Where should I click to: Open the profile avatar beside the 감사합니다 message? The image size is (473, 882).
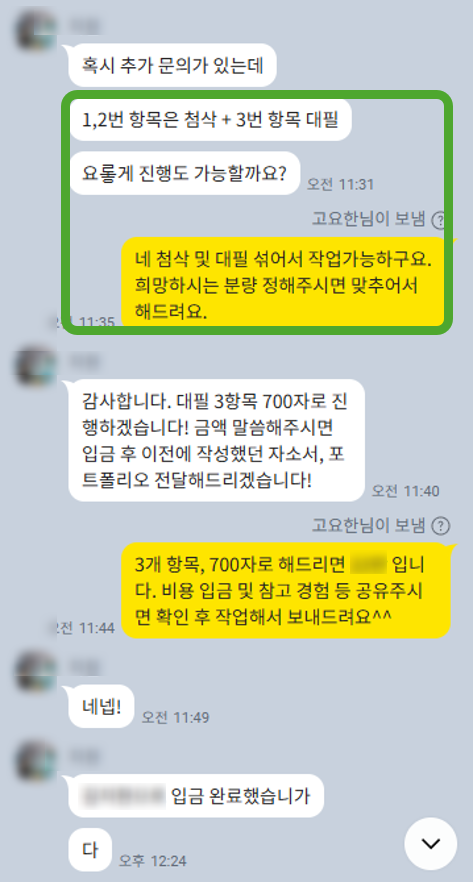[x=37, y=367]
